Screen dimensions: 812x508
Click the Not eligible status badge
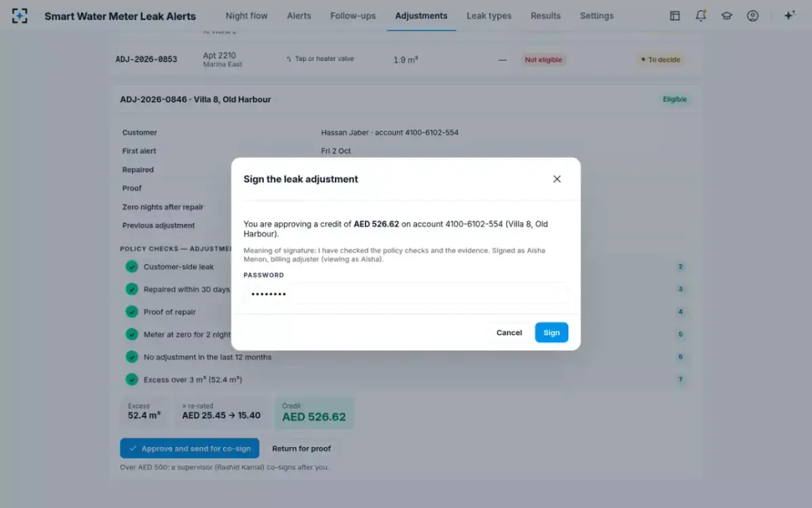point(543,60)
